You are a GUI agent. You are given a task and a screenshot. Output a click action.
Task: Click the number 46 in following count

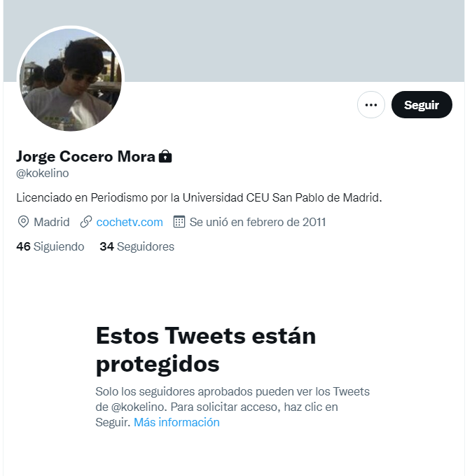[23, 246]
